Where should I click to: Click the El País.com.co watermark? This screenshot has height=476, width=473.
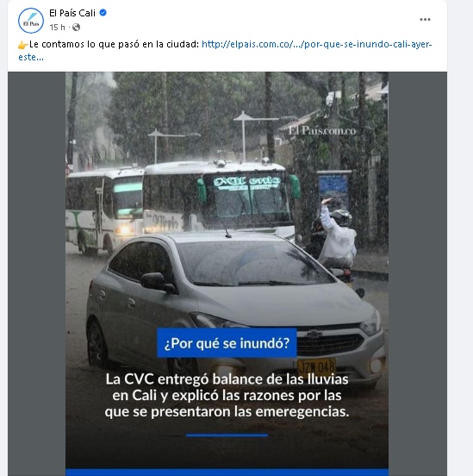click(x=322, y=130)
